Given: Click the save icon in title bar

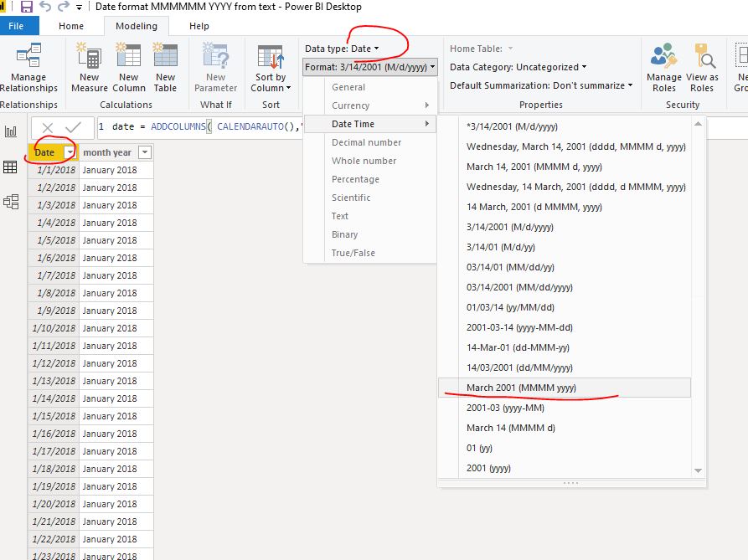Looking at the screenshot, I should [26, 7].
